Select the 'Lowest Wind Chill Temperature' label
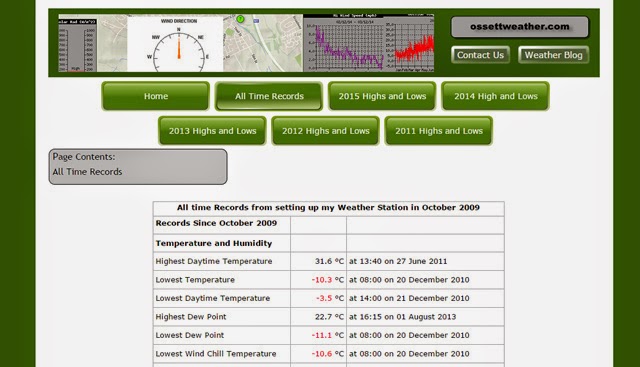This screenshot has width=640, height=367. [216, 354]
